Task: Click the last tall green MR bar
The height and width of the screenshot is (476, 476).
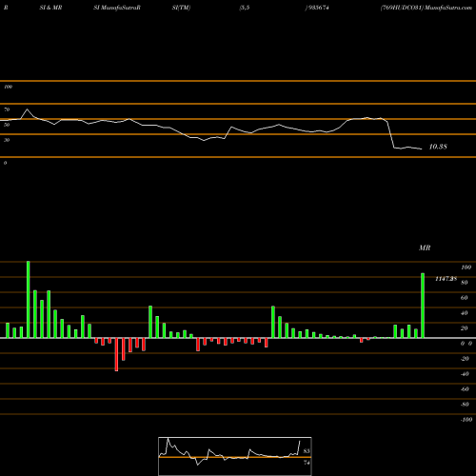Action: coord(423,306)
